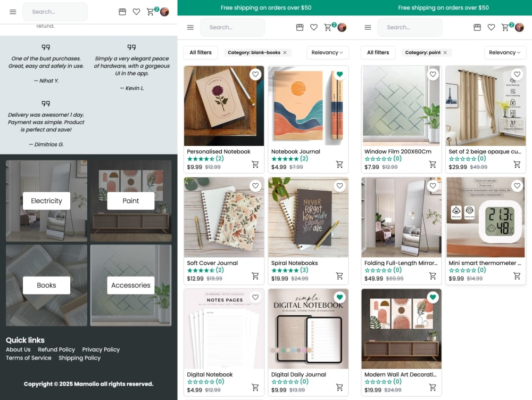Screen dimensions: 532x400
Task: Open wishlist heart in middle panel header
Action: tap(314, 28)
